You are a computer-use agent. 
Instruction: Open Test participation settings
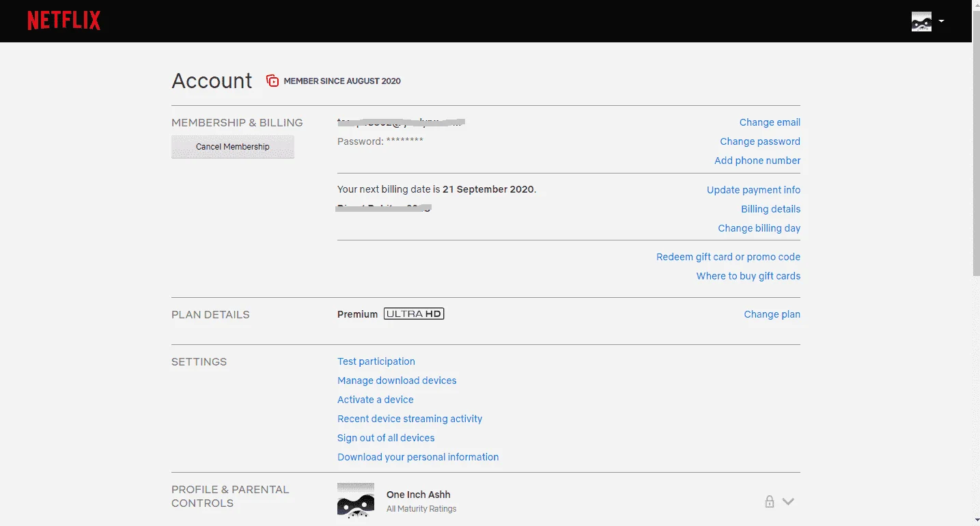376,361
